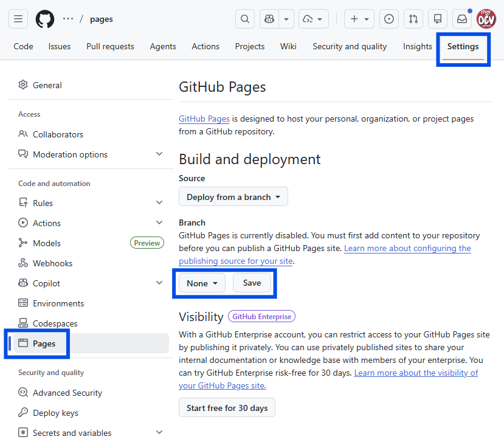Expand Secrets and variables chevron

pyautogui.click(x=159, y=432)
